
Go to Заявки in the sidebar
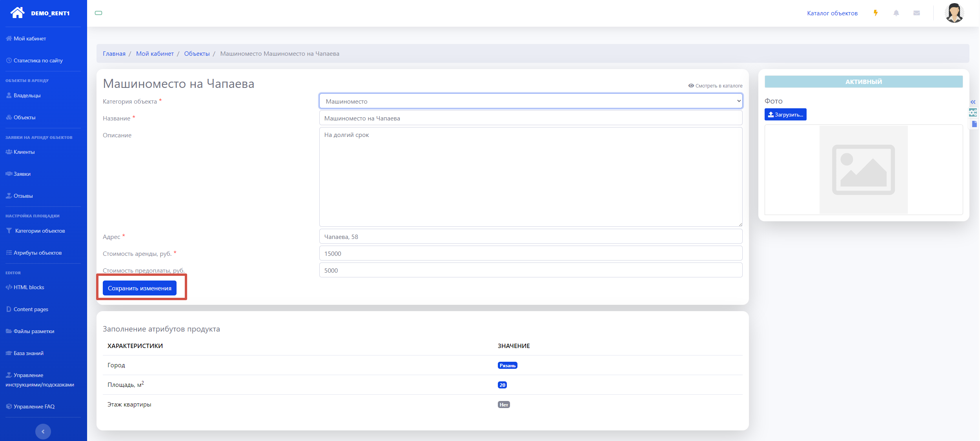[22, 174]
